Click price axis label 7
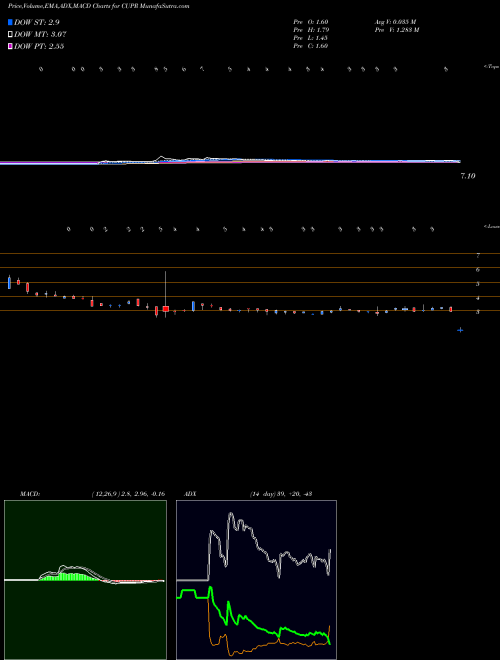 [x=478, y=255]
